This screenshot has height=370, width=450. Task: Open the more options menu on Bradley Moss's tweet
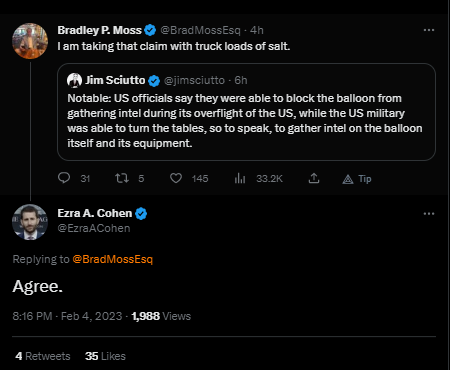coord(429,30)
